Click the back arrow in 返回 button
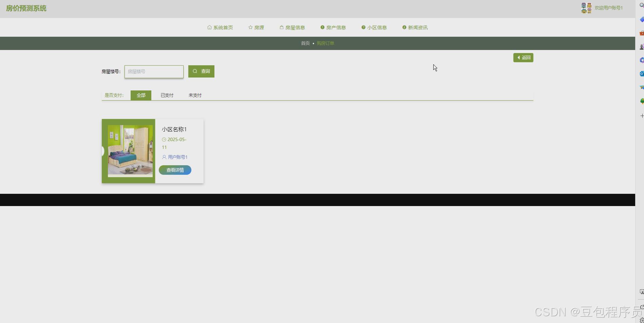Screen dimensions: 644x323 (x=518, y=58)
